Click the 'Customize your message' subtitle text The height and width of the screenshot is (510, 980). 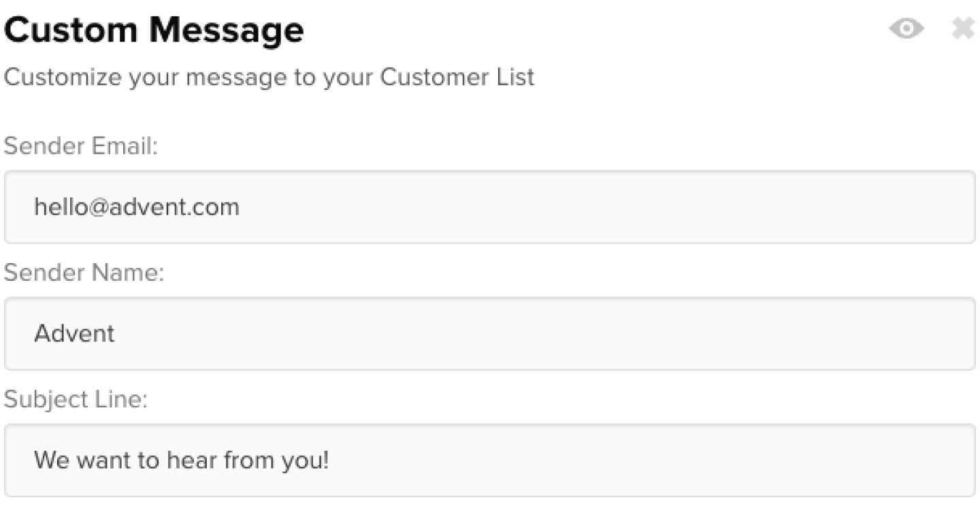269,77
